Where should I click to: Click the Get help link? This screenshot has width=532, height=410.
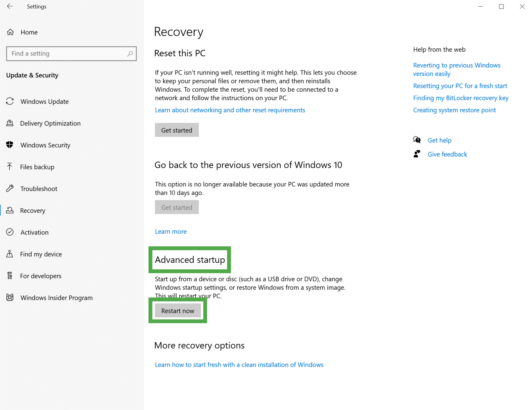point(439,140)
